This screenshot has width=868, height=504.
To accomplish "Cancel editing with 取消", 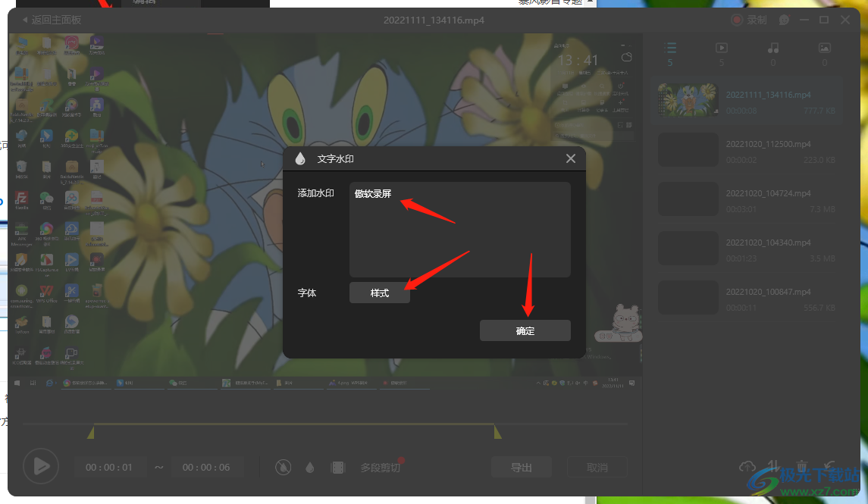I will 597,468.
